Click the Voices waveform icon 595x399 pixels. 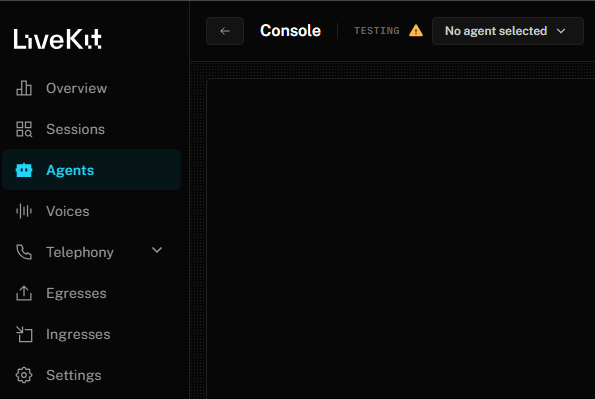coord(24,211)
